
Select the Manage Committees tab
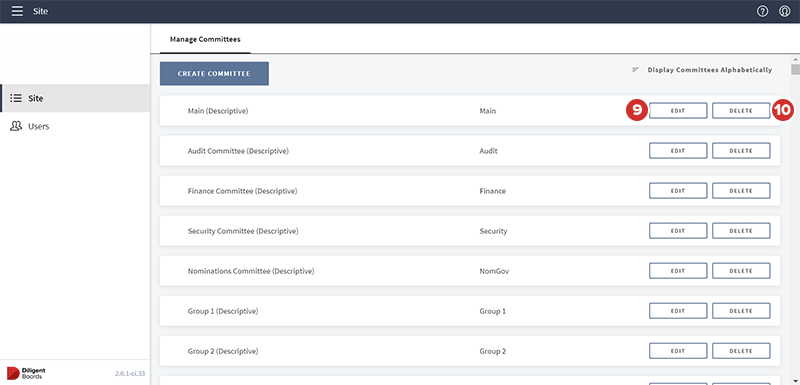coord(205,39)
